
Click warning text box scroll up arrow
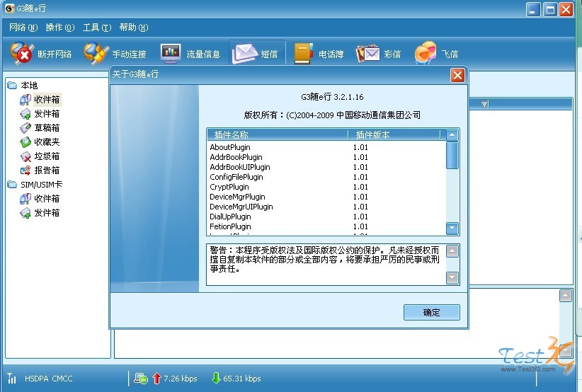click(x=452, y=251)
